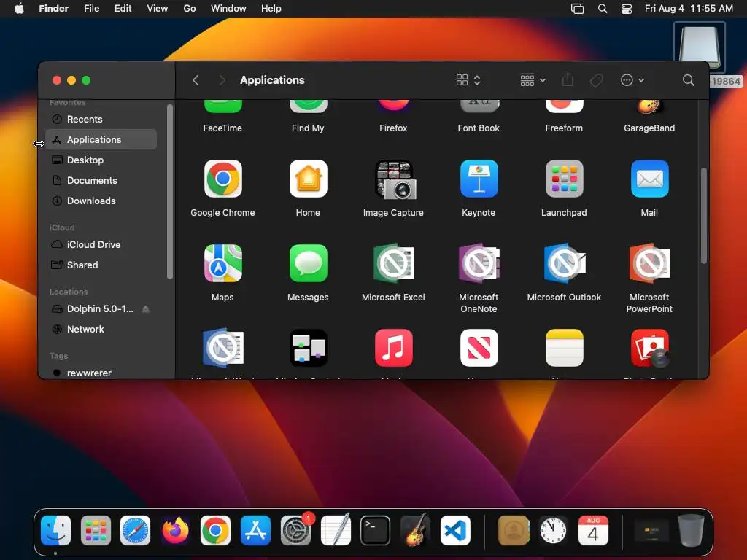The image size is (747, 560).
Task: Open Network in the sidebar
Action: pos(101,329)
